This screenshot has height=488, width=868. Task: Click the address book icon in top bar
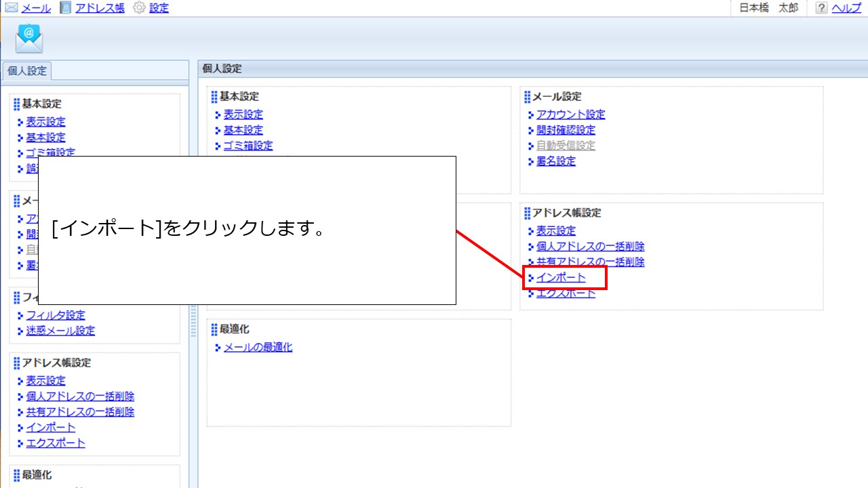[x=65, y=8]
